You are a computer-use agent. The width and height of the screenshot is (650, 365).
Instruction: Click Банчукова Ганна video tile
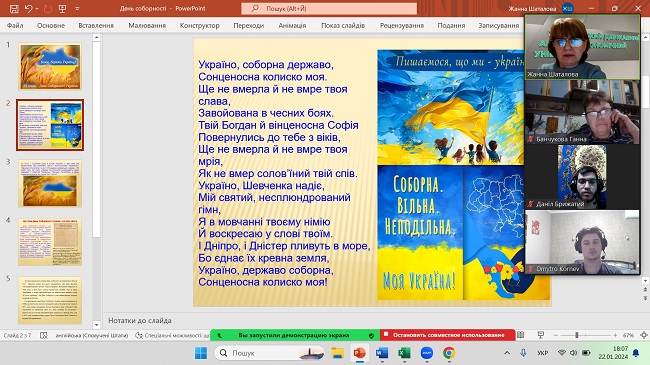(582, 112)
